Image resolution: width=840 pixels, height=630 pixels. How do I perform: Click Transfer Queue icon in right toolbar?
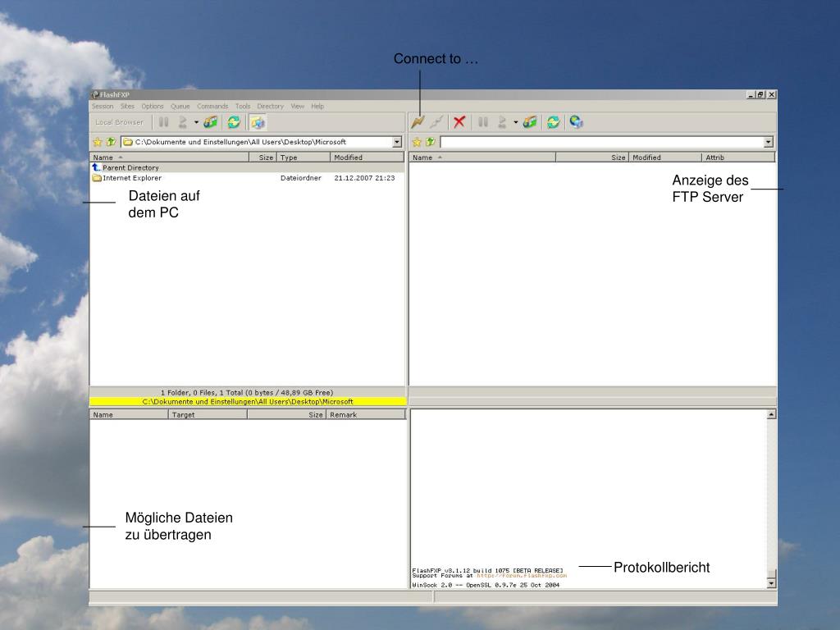(502, 122)
